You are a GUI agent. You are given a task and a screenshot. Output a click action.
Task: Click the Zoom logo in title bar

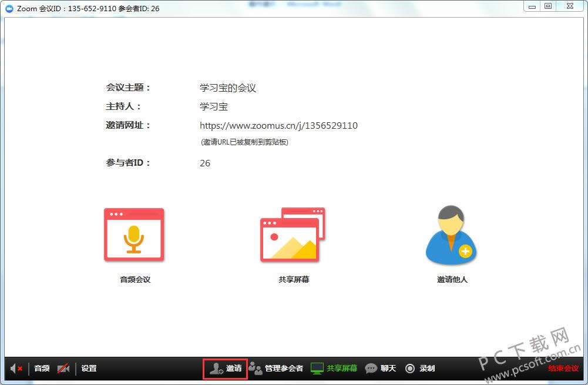point(9,9)
